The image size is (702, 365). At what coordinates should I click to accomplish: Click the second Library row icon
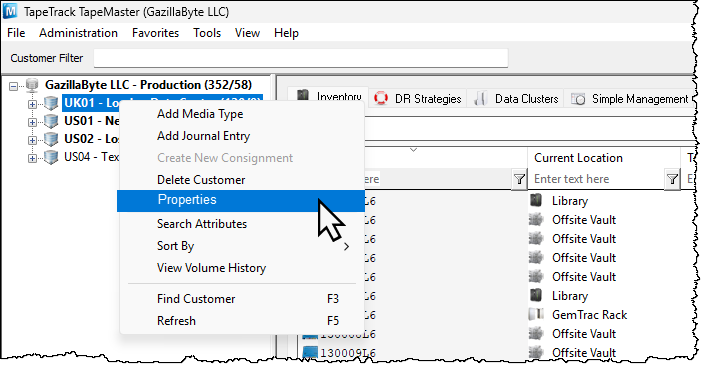(x=536, y=295)
